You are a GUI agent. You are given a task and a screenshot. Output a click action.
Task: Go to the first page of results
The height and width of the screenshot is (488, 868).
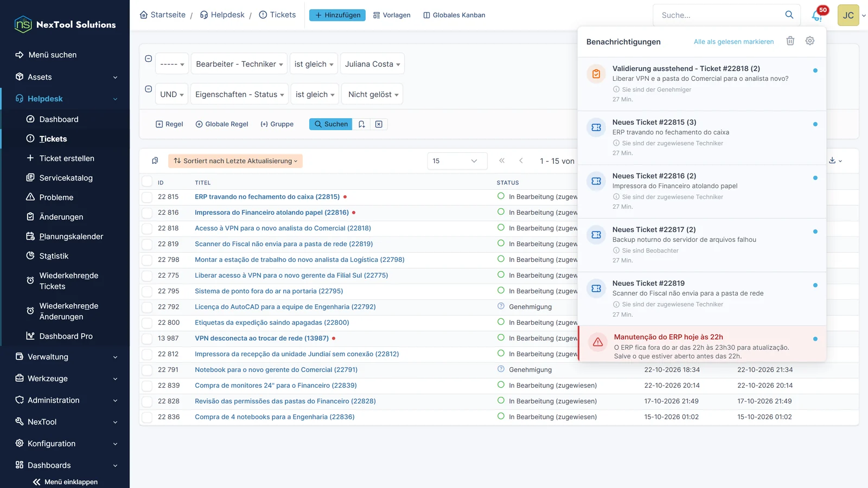[x=502, y=160]
